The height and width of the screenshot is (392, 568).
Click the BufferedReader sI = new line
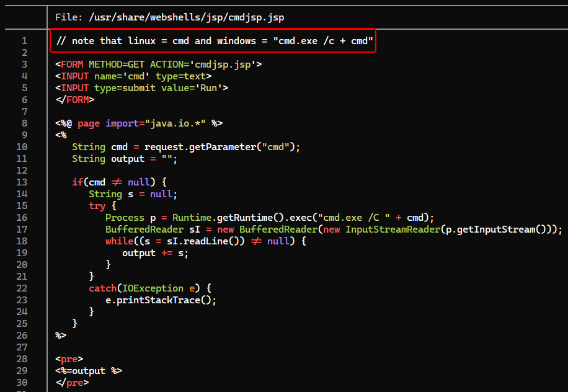334,229
